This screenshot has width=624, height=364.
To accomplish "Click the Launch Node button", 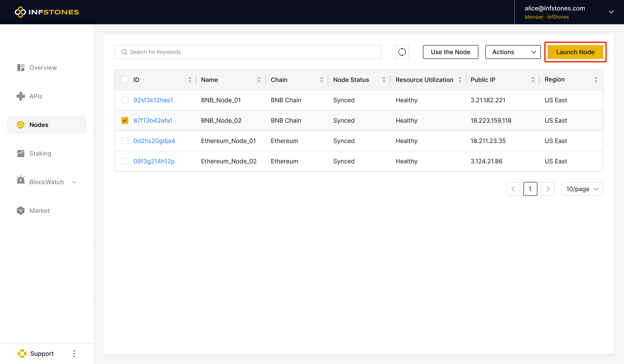I will pyautogui.click(x=575, y=52).
